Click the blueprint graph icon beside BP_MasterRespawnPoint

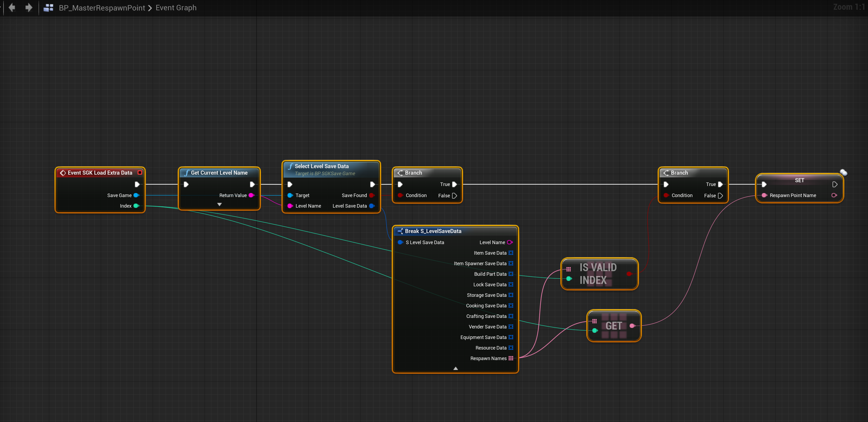(x=49, y=7)
